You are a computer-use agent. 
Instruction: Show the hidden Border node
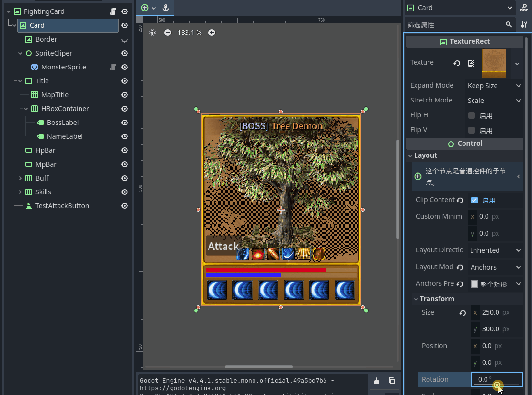[x=125, y=40]
